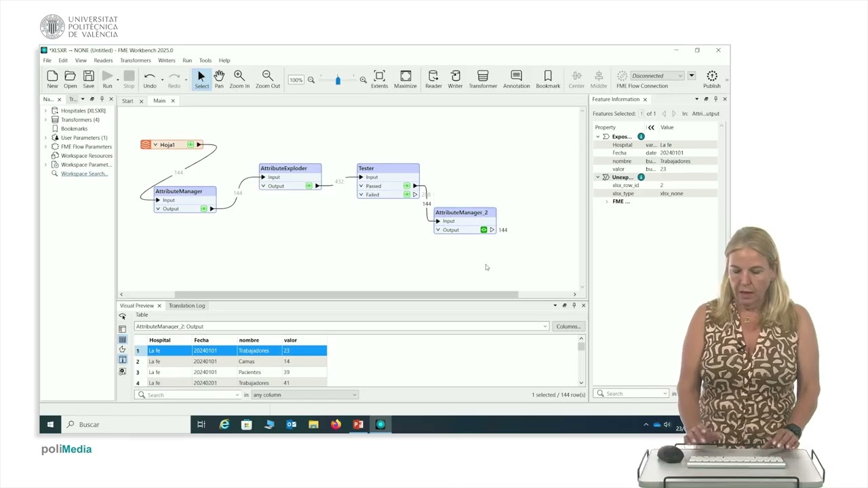Expand the User Parameters (1) node
The height and width of the screenshot is (488, 868).
pos(46,138)
